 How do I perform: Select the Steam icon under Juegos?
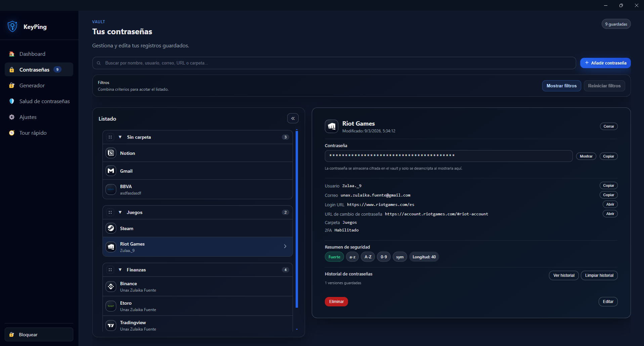coord(111,228)
